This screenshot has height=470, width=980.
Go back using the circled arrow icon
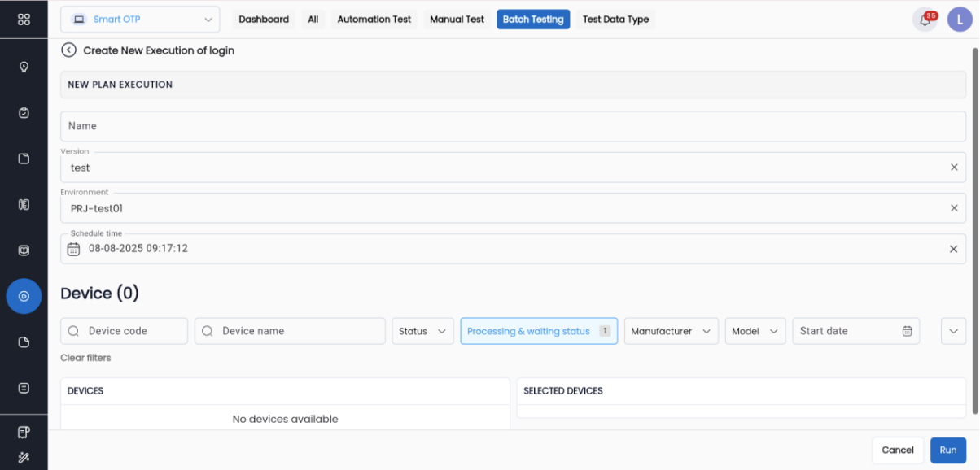(x=69, y=50)
